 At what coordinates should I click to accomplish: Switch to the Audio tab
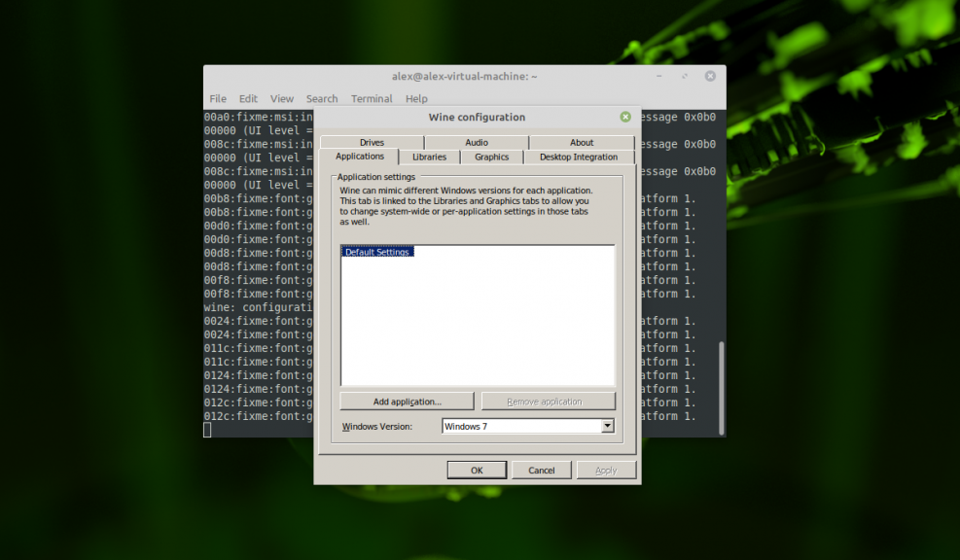(x=477, y=142)
